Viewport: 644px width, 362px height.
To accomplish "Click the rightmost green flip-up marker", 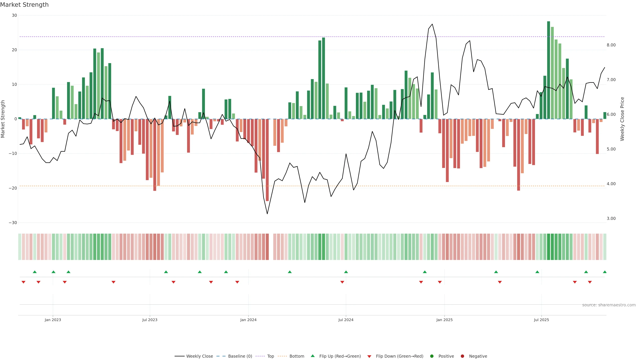I will [x=604, y=272].
